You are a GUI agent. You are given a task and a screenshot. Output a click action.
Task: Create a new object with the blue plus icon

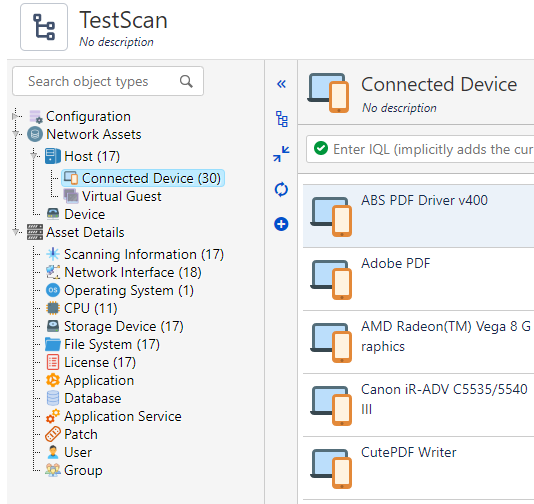[281, 224]
